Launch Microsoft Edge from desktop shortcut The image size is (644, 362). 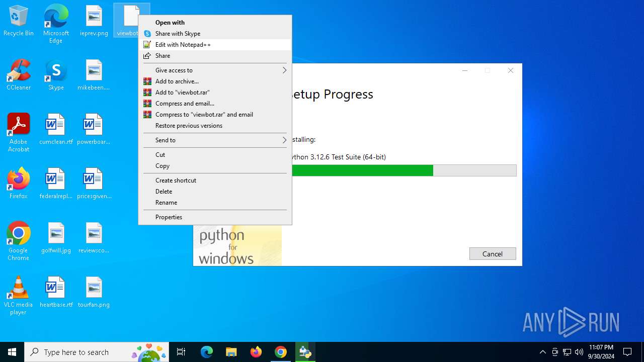(56, 24)
